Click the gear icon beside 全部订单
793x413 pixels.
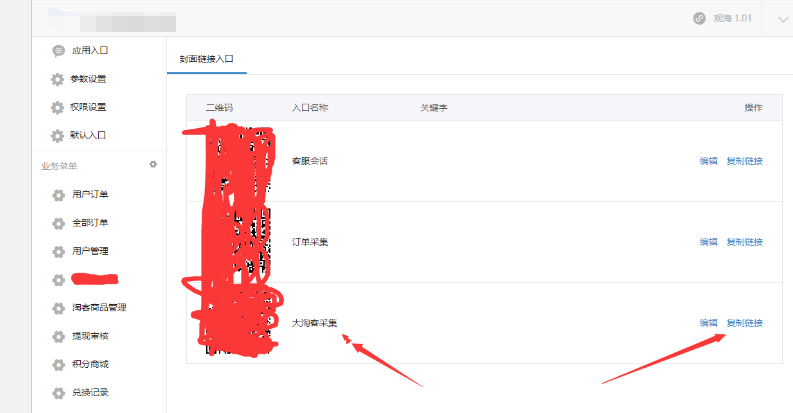coord(58,222)
